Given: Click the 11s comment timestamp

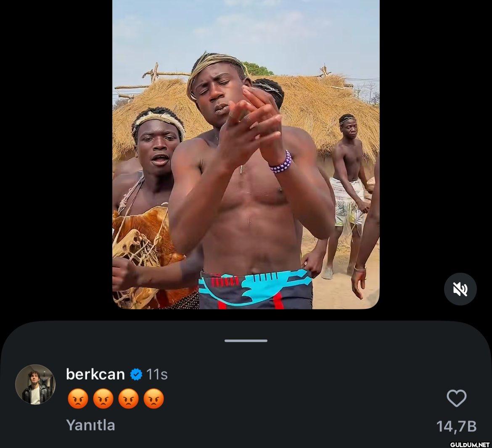Looking at the screenshot, I should click(157, 374).
